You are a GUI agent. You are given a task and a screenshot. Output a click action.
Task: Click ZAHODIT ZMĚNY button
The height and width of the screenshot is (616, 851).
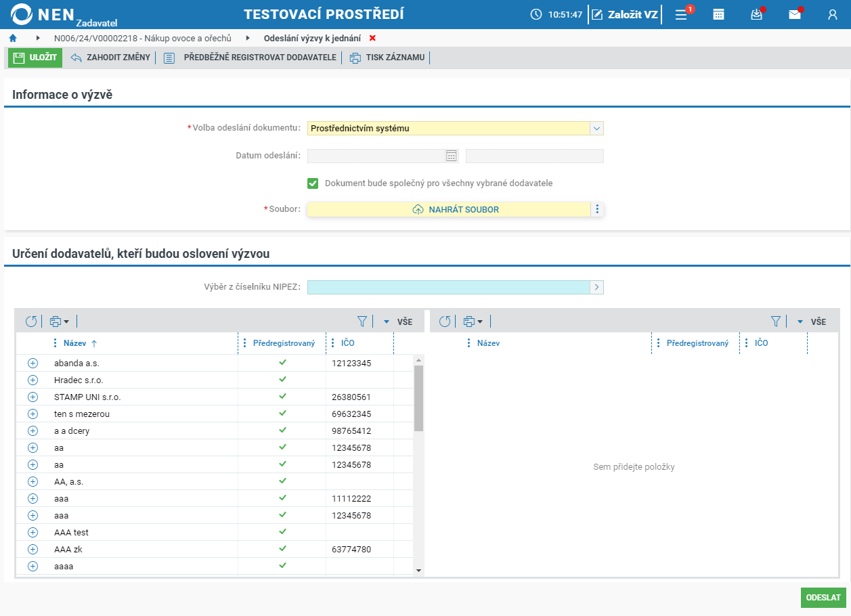click(x=110, y=58)
